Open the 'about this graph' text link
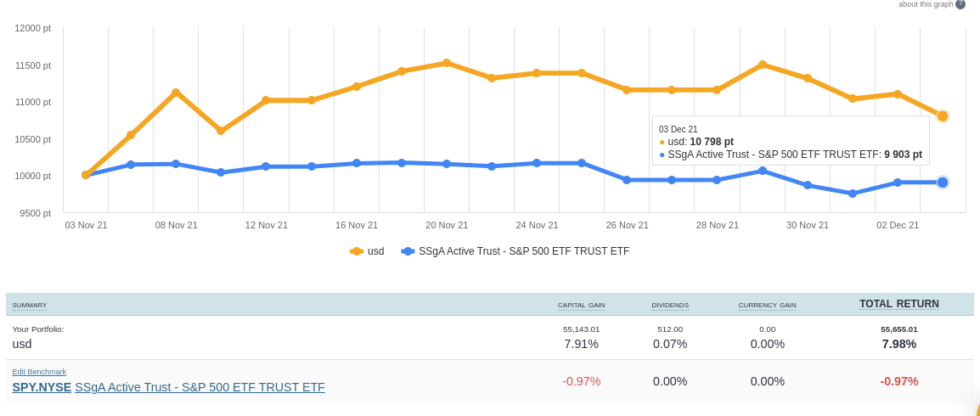The height and width of the screenshot is (416, 980). tap(926, 4)
